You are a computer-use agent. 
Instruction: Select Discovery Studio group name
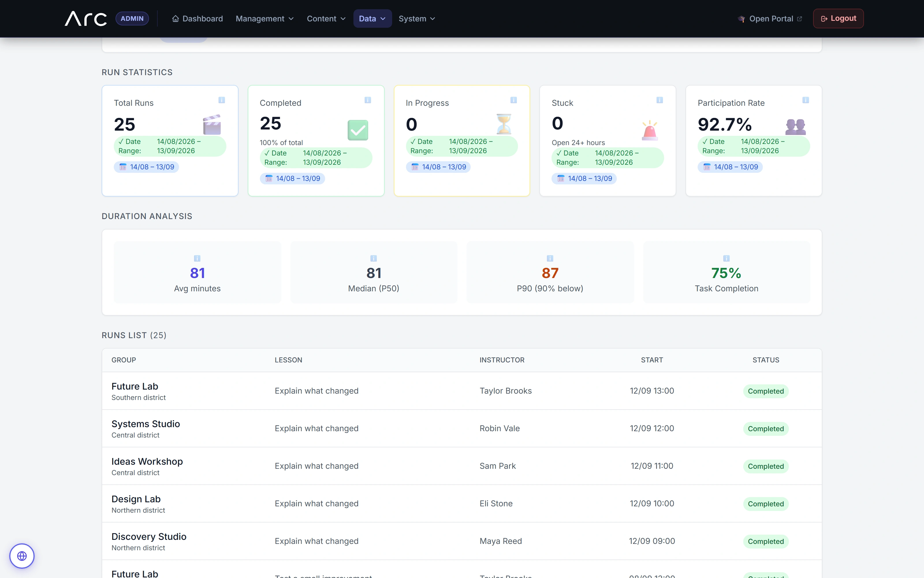pos(149,536)
